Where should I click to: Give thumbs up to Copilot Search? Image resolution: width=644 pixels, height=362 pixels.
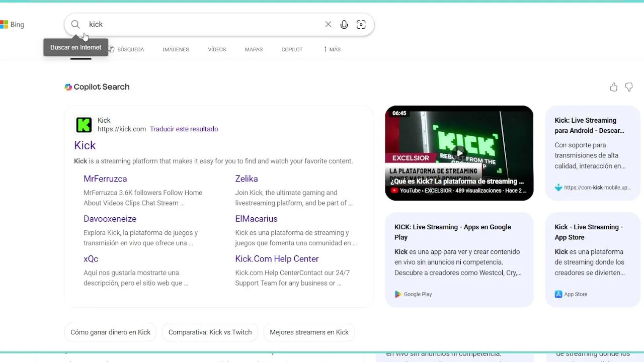click(613, 87)
